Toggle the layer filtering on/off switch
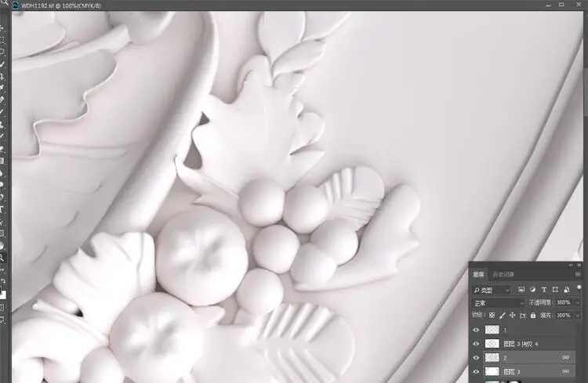 pyautogui.click(x=579, y=287)
